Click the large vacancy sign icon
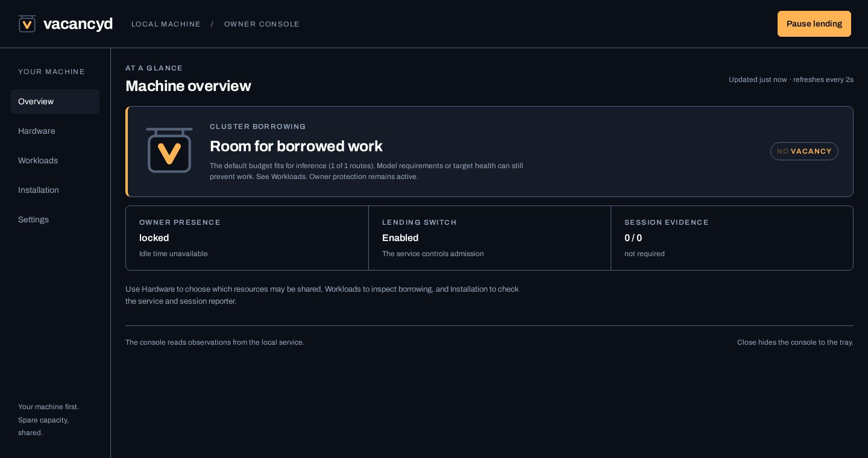 pyautogui.click(x=169, y=150)
